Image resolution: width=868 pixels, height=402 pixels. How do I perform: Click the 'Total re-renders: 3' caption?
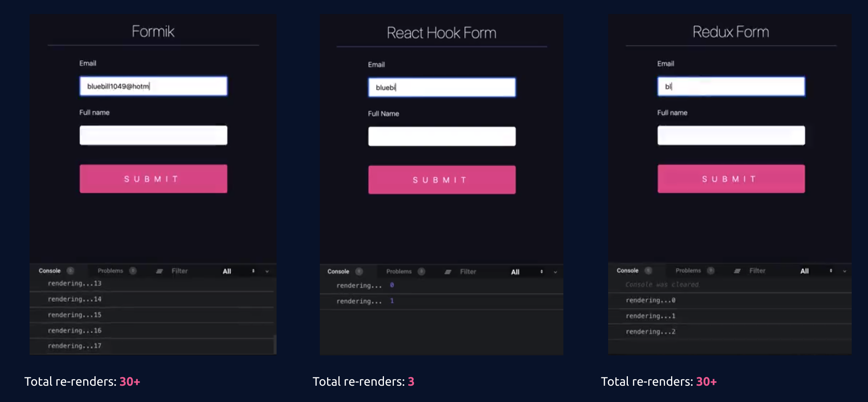363,382
